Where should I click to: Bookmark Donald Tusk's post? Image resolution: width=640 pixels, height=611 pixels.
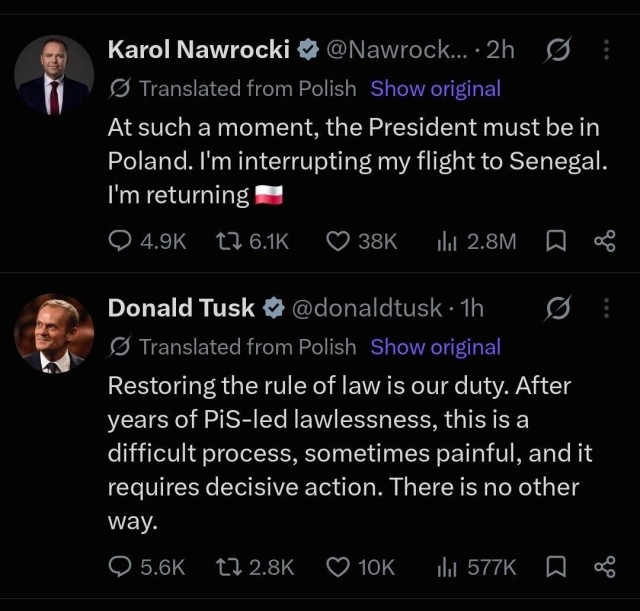[x=556, y=567]
